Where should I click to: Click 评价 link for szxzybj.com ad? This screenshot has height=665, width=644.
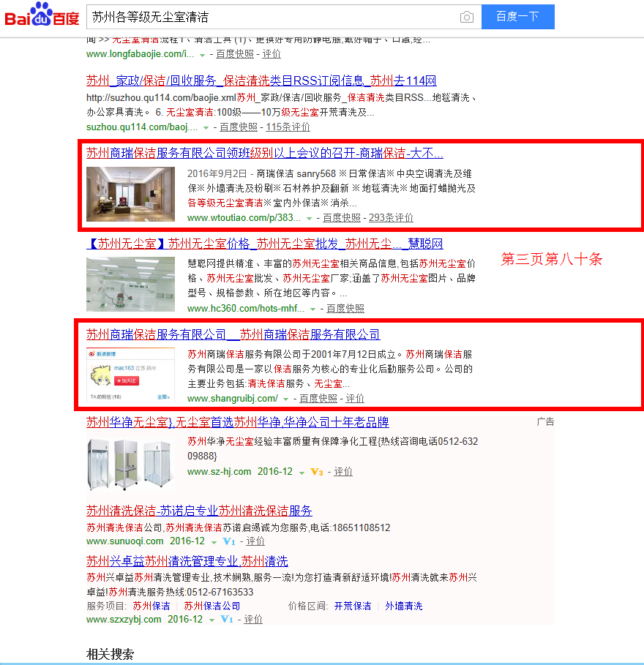pyautogui.click(x=253, y=619)
